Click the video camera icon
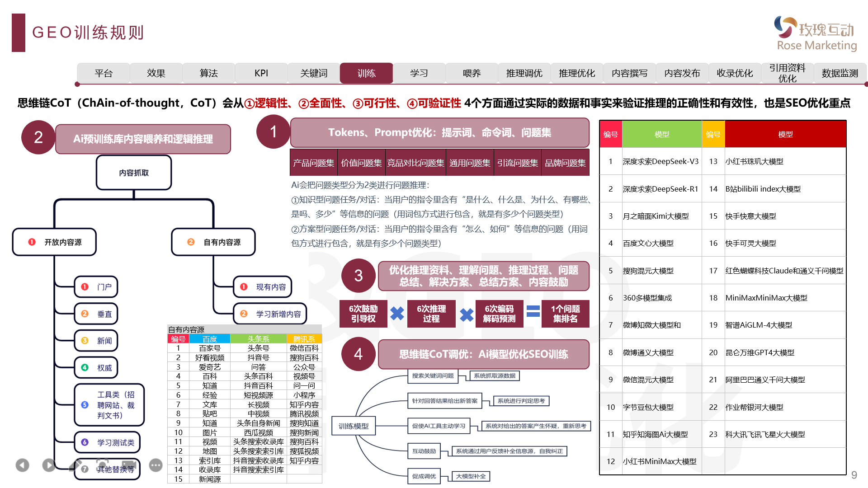Viewport: 868px width, 488px height. (x=129, y=465)
